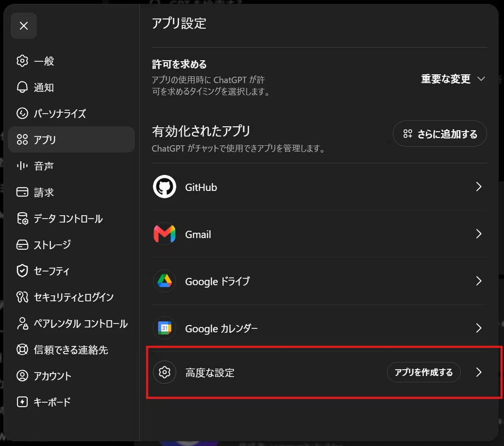Click the shield icon beside セーフティ
Screen dimensions: 504x446
point(22,271)
